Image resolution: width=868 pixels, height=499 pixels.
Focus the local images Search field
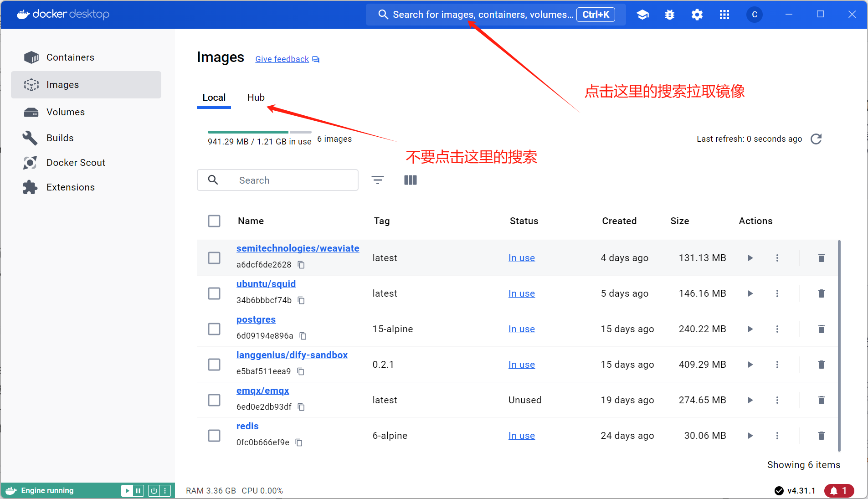pos(277,180)
